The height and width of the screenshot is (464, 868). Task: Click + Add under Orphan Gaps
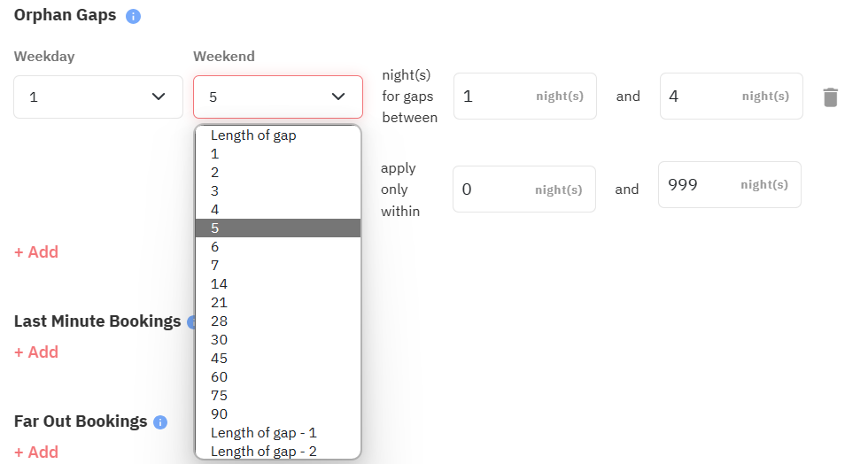click(x=36, y=252)
